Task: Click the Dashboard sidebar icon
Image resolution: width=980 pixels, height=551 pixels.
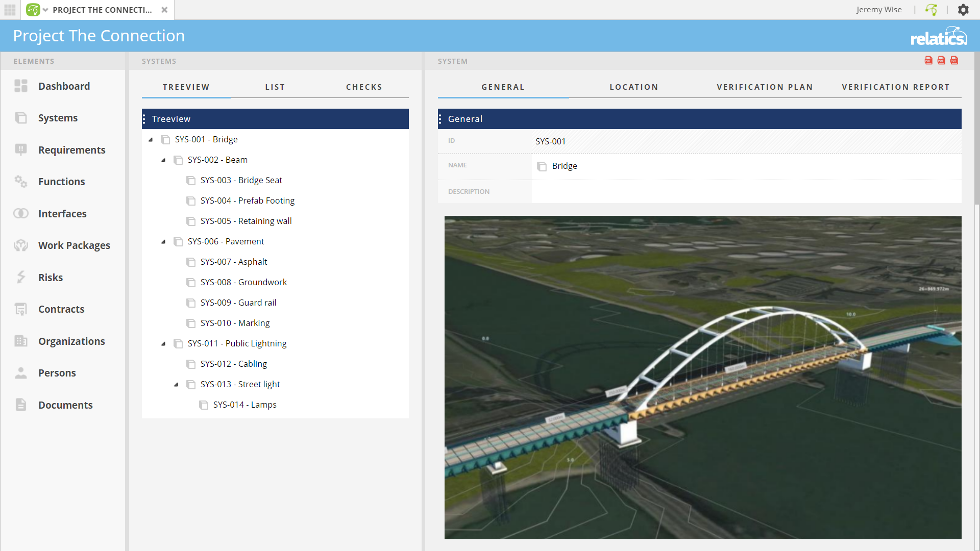Action: 21,86
